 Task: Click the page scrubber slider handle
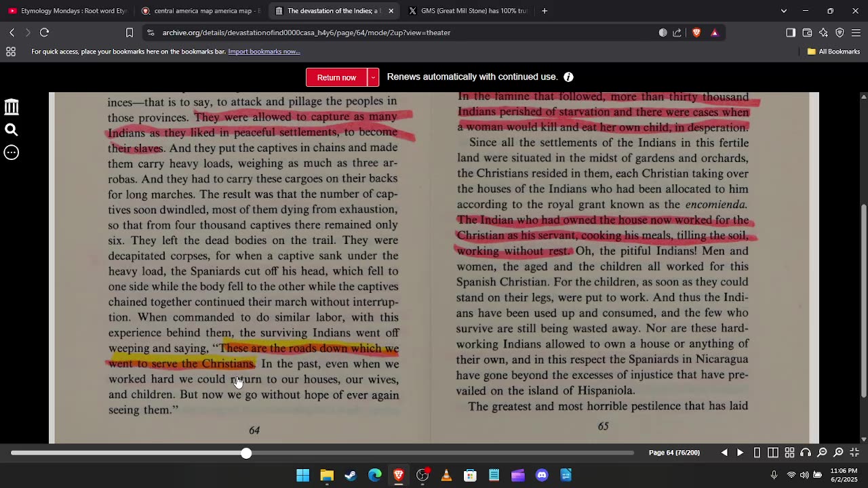[246, 453]
